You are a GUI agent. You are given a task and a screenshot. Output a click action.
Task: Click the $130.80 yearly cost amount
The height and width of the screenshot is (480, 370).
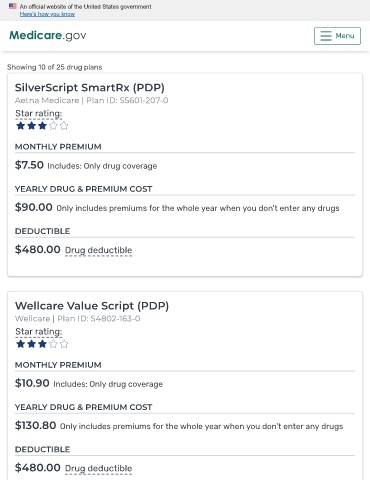[36, 425]
